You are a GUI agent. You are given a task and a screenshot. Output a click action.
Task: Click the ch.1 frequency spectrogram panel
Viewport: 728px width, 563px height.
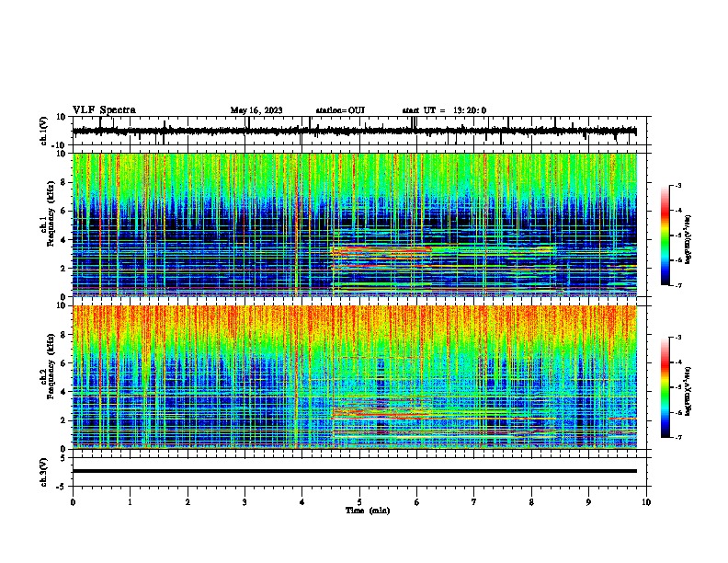(x=361, y=224)
